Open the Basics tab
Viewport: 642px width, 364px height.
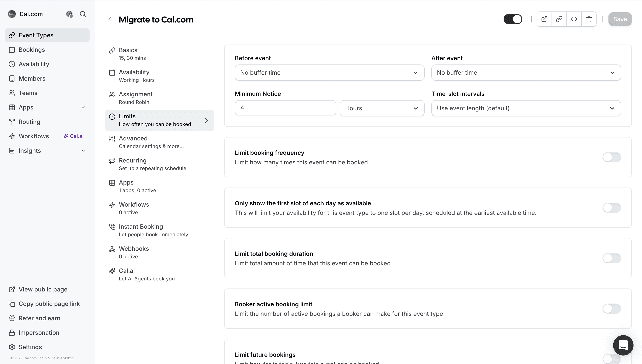(x=159, y=54)
